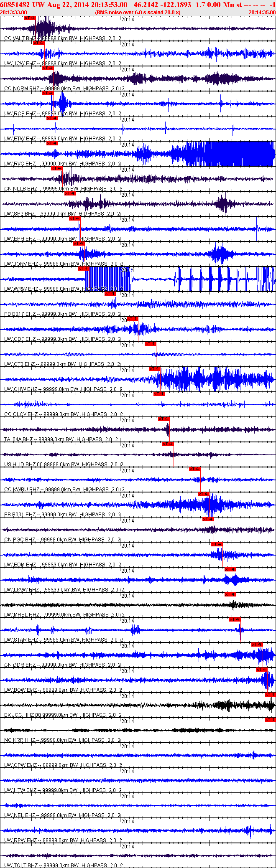The height and width of the screenshot is (868, 276).
Task: Select the red pick flag on UW SP2 trace
Action: point(70,193)
